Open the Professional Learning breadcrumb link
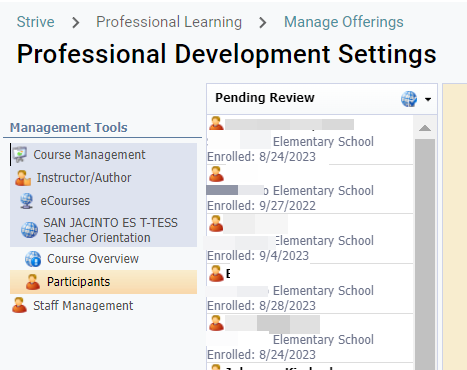Viewport: 467px width, 370px height. pos(169,22)
